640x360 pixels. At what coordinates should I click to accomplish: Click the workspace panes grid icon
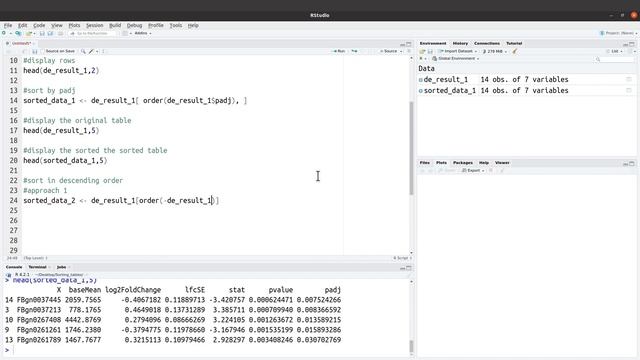tap(125, 33)
